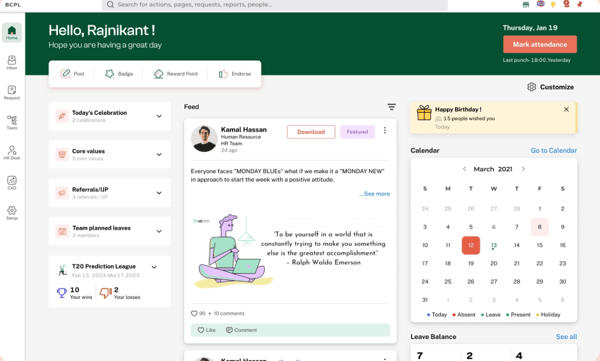This screenshot has height=361, width=600.
Task: Open the Inbox sidebar icon
Action: pyautogui.click(x=12, y=62)
